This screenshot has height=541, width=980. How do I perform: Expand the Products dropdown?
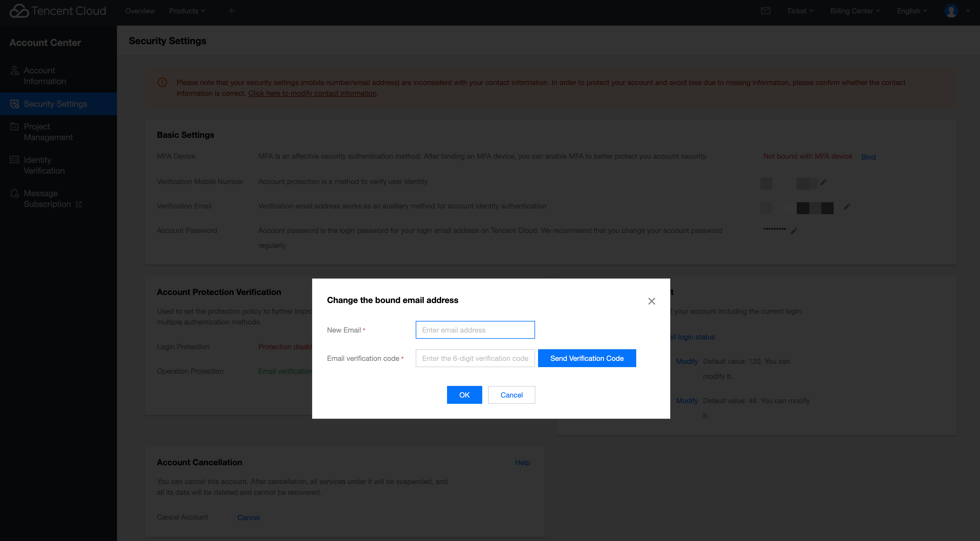tap(187, 11)
